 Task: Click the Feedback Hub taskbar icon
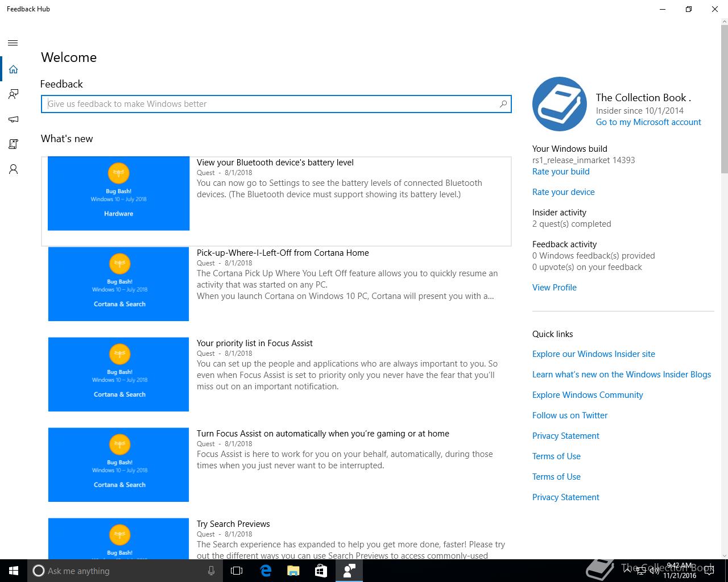[349, 571]
